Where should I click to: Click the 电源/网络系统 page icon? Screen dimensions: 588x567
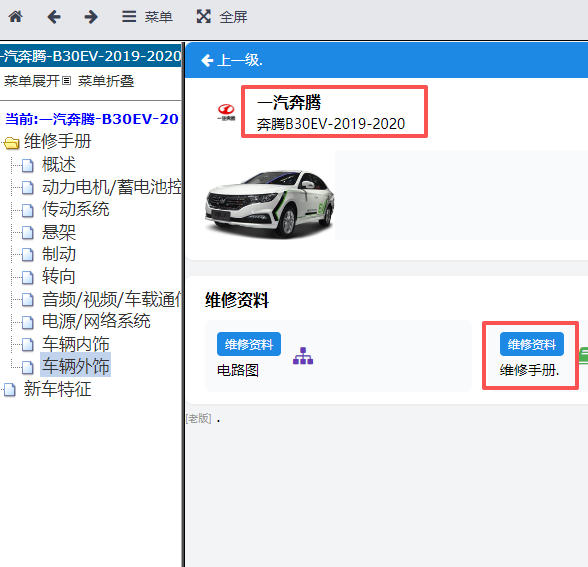point(27,322)
